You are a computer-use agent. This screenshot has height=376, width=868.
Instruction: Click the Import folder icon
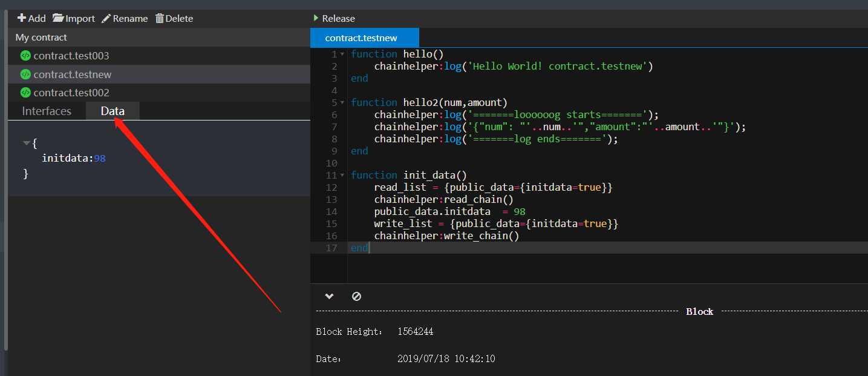pos(58,18)
